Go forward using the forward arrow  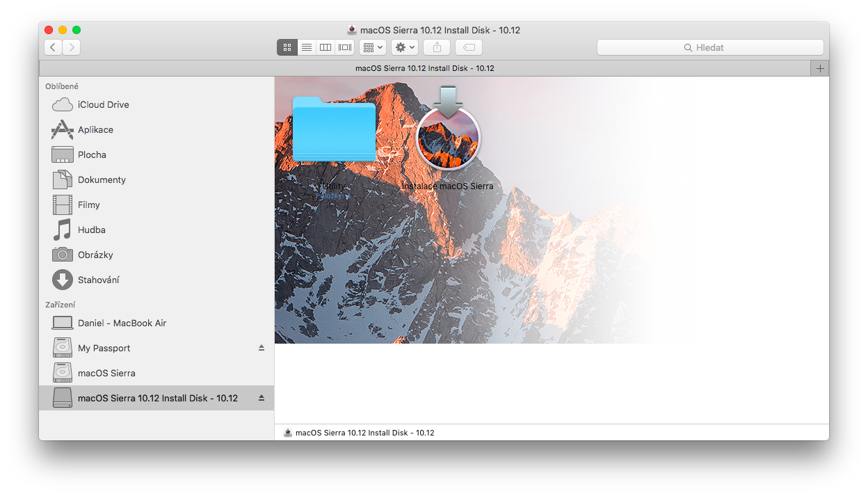pos(72,47)
